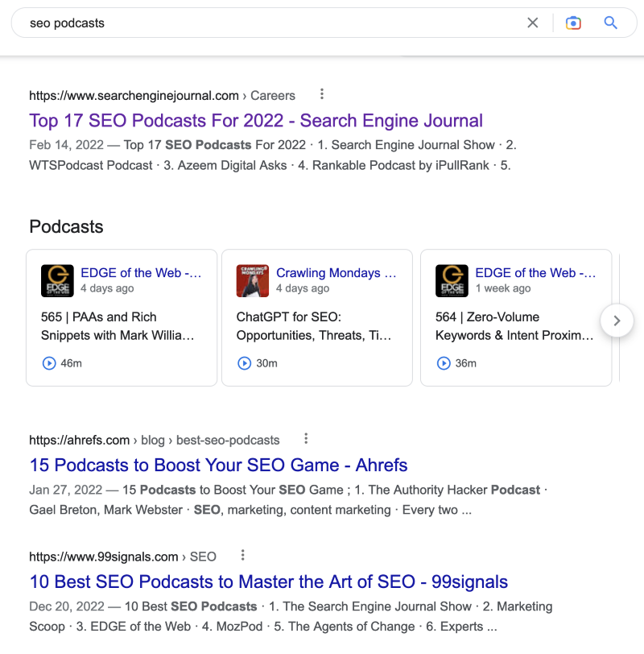This screenshot has width=644, height=654.
Task: Clear the search query with the X icon
Action: (x=532, y=23)
